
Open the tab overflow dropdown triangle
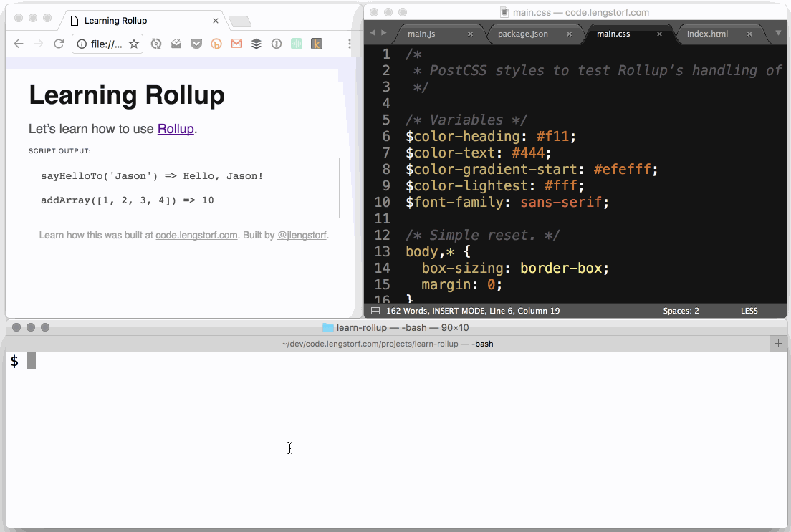click(779, 33)
